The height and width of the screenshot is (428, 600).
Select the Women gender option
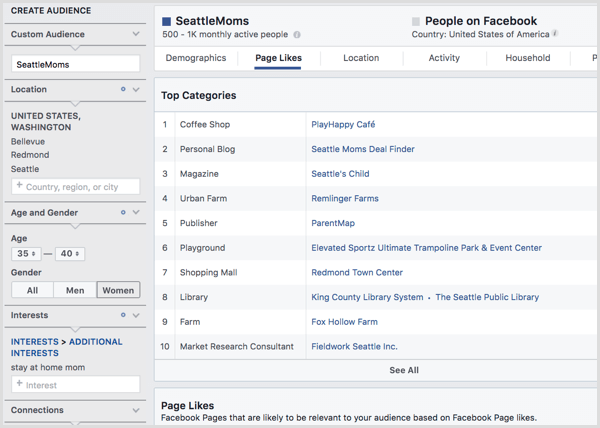118,290
